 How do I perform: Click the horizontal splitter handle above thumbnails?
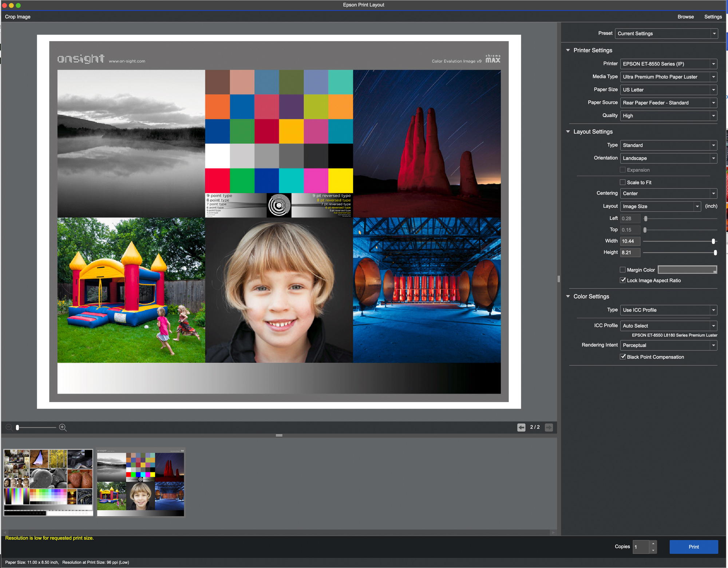279,436
